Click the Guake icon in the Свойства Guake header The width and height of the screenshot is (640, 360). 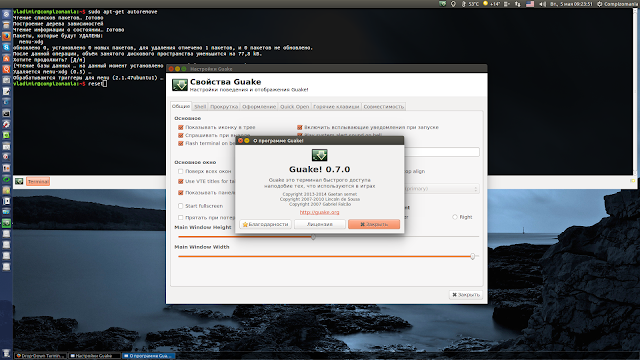tap(180, 85)
